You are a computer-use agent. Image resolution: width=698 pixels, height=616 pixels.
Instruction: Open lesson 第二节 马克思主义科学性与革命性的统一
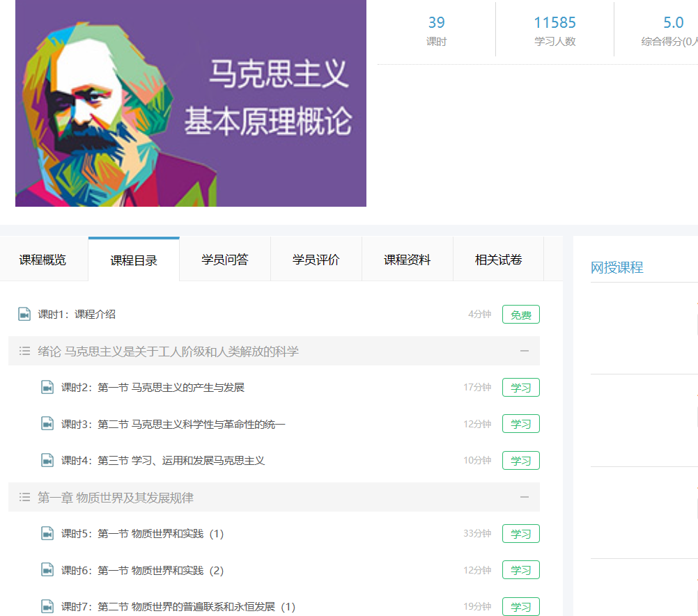click(173, 424)
